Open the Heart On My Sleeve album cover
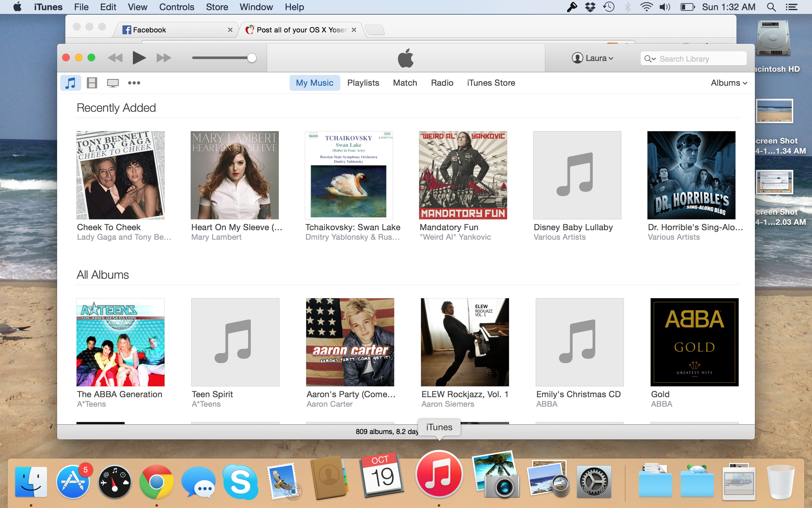Viewport: 812px width, 508px height. pyautogui.click(x=234, y=175)
